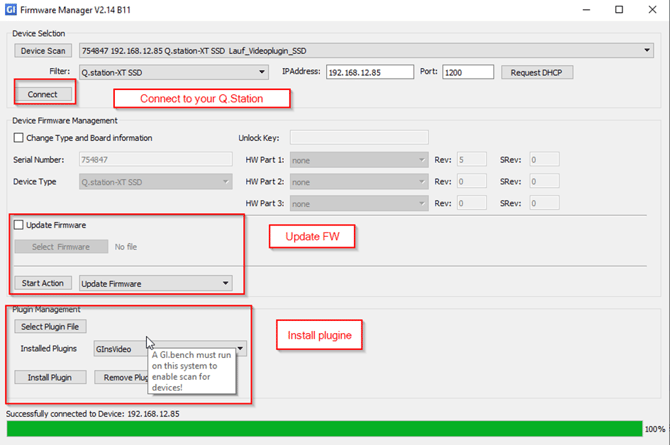
Task: Click into the IPAddress input field
Action: 368,72
